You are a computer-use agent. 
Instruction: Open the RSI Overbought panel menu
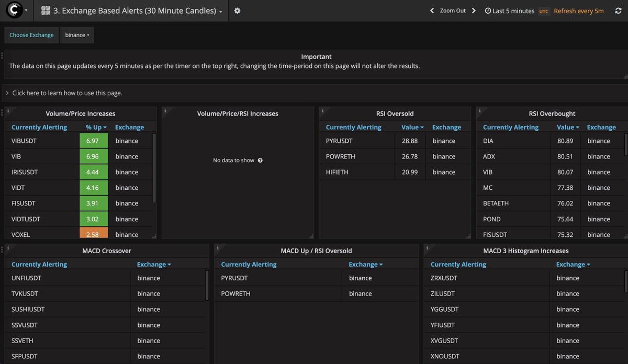(x=551, y=113)
